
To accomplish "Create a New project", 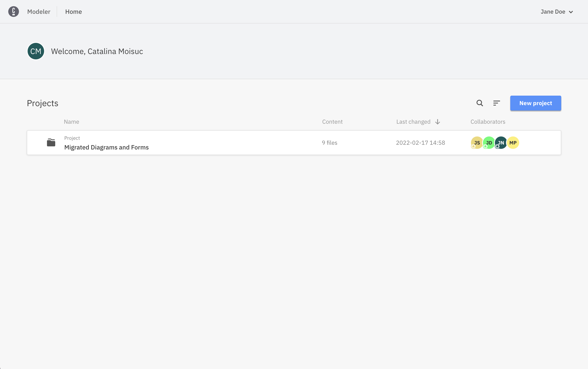I will click(x=535, y=103).
